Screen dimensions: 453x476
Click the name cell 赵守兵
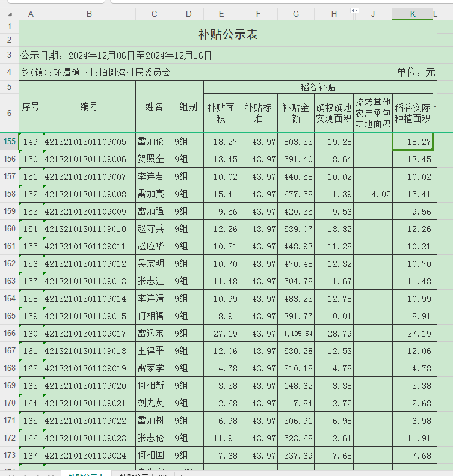[x=154, y=229]
